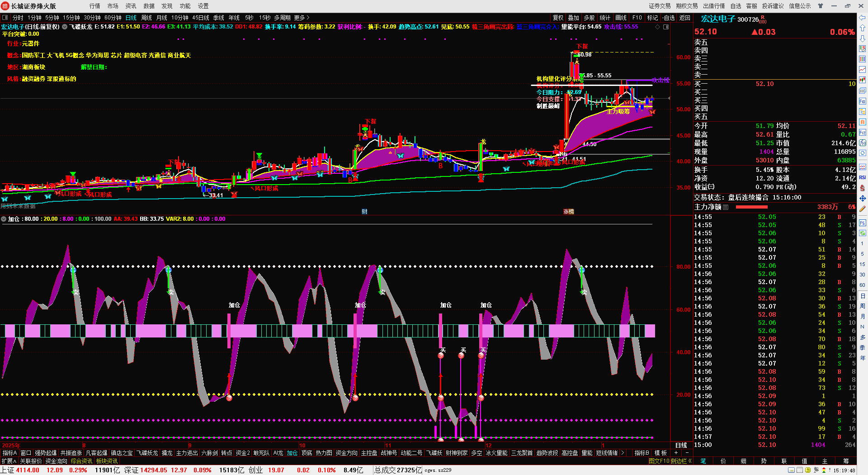The height and width of the screenshot is (475, 868).
Task: Open the colored table grid icon
Action: pyautogui.click(x=863, y=59)
